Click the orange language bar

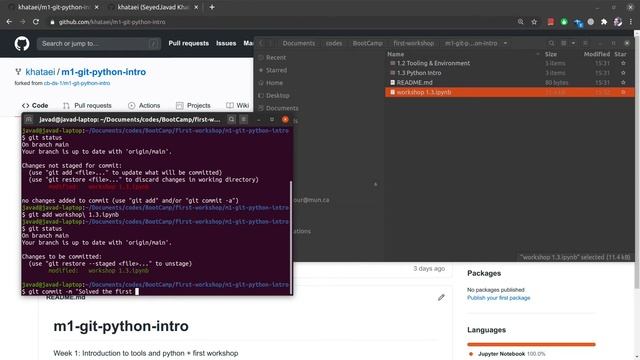[x=531, y=344]
